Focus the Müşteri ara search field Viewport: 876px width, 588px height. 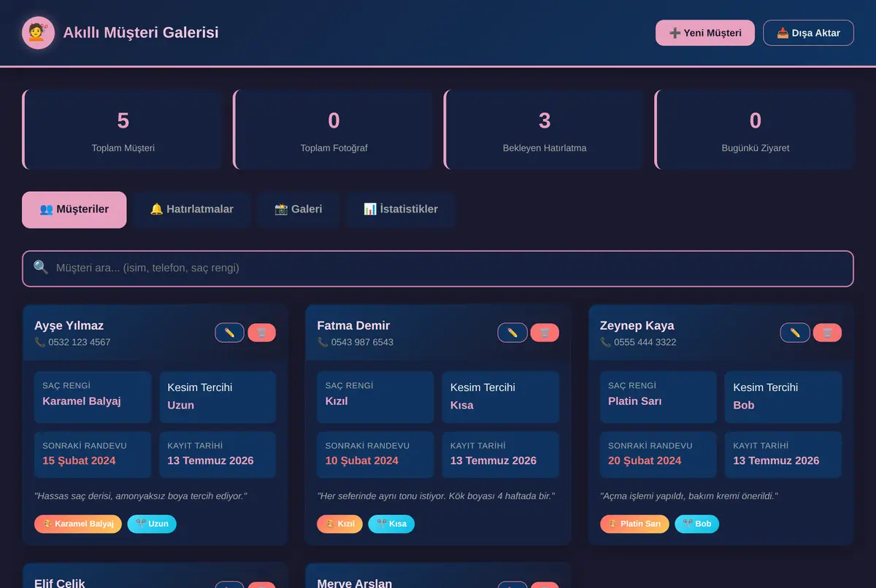438,268
